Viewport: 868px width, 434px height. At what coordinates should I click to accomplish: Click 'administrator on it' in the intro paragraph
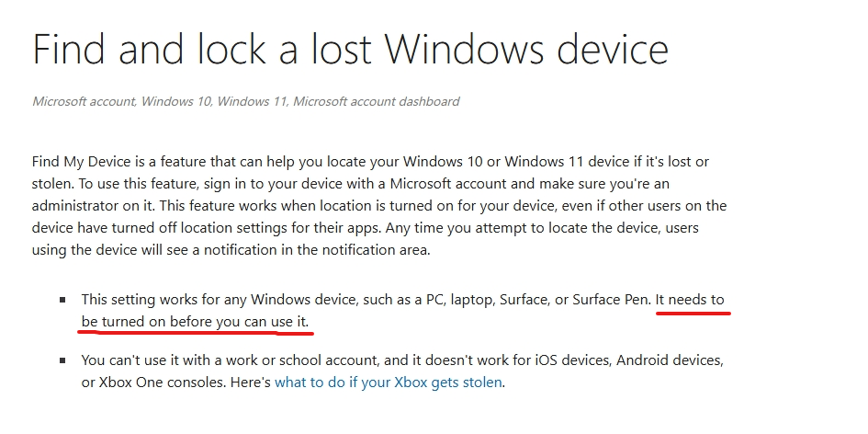[95, 205]
